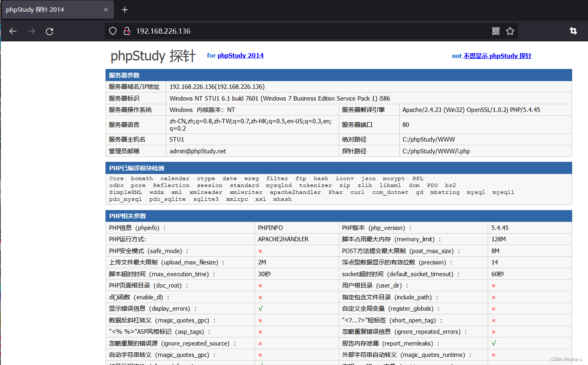The height and width of the screenshot is (365, 588).
Task: Click the red cross for include_path
Action: (x=493, y=298)
